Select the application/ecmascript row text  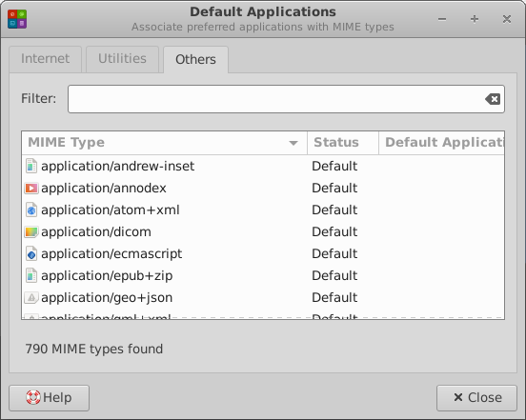click(x=111, y=253)
